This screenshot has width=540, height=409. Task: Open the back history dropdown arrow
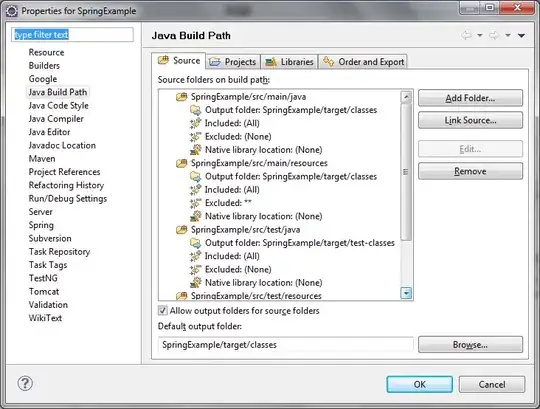pos(480,35)
